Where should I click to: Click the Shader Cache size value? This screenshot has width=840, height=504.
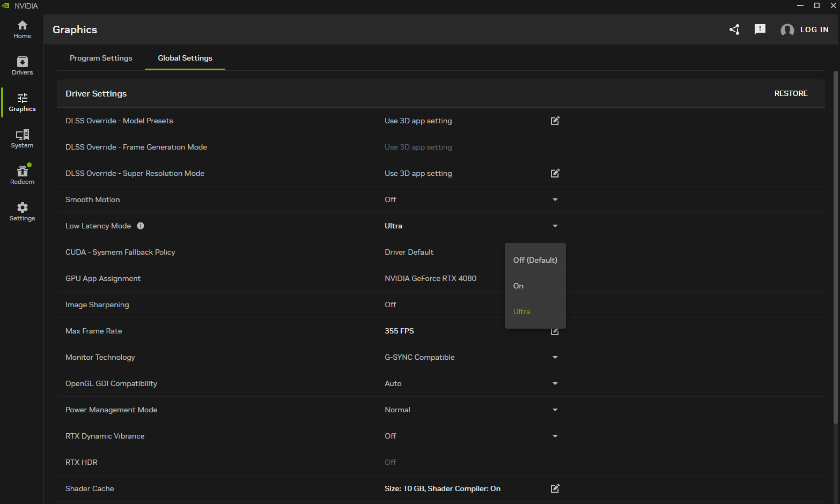[443, 488]
